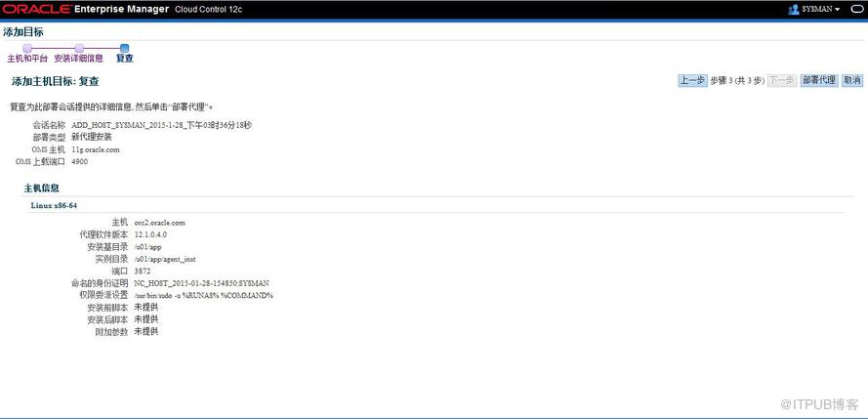Click the OMS host 11g.oracle.com
Screen dimensions: 868x419
(96, 149)
